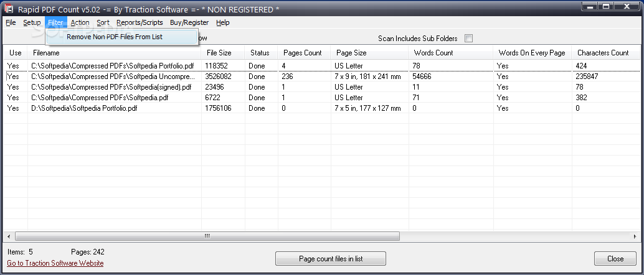Open the Action menu

tap(80, 22)
